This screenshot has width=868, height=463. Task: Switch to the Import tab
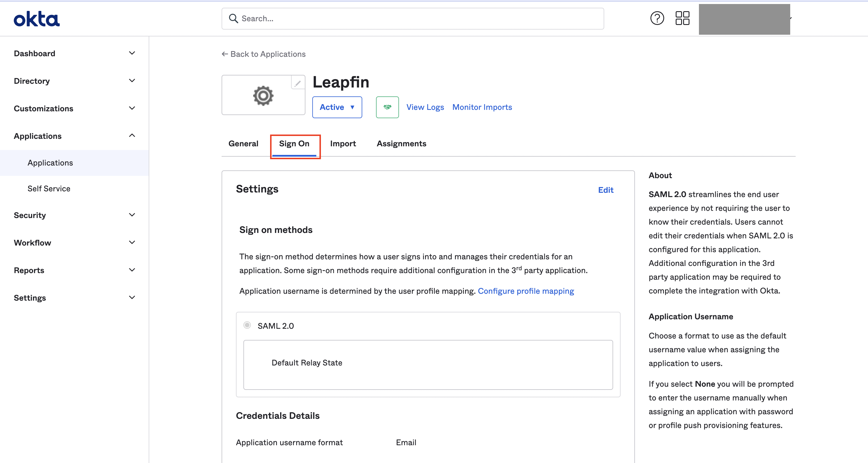(343, 143)
